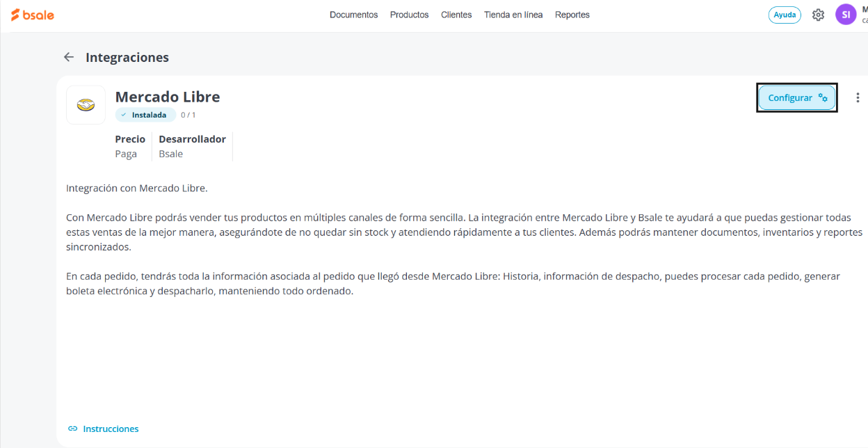Open the Clientes menu
Viewport: 868px width, 448px height.
pyautogui.click(x=456, y=15)
